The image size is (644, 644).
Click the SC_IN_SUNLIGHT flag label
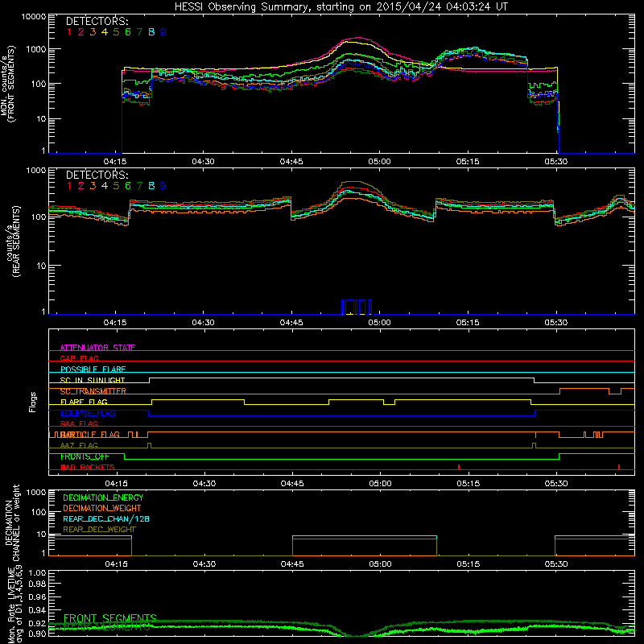(x=93, y=380)
